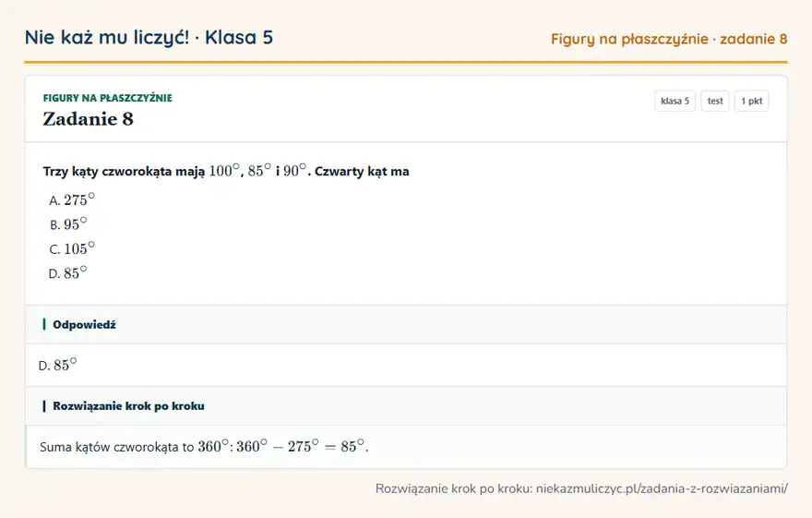Open 'Figury na płaszczyźnie · zadanie 8' breadcrumb
The height and width of the screenshot is (518, 812).
click(x=669, y=39)
